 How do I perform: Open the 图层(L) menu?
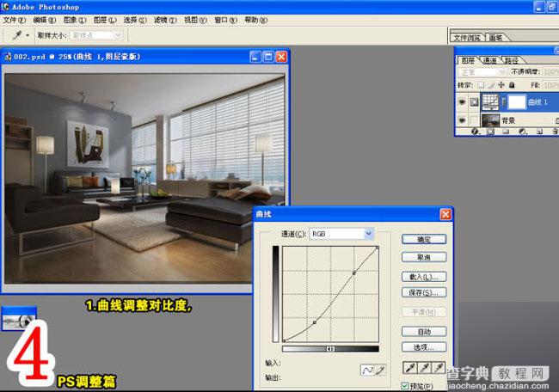point(105,20)
